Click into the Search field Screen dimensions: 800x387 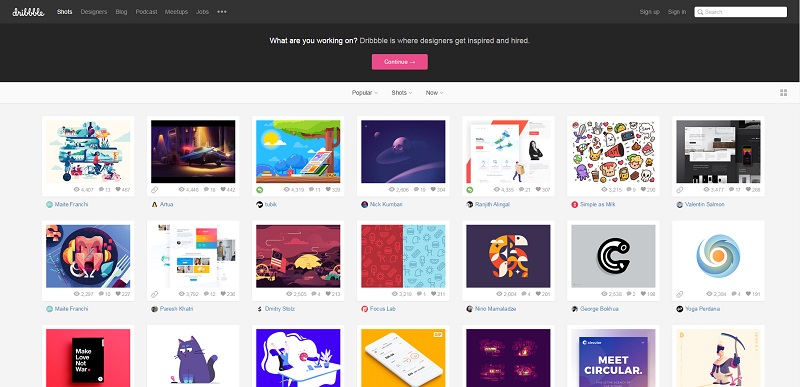tap(740, 12)
